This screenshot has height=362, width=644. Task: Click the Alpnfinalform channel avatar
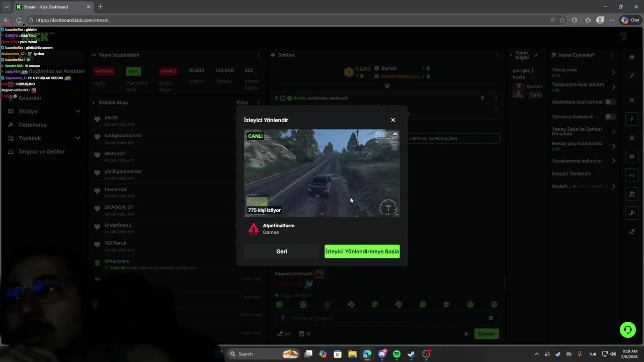[x=254, y=229]
